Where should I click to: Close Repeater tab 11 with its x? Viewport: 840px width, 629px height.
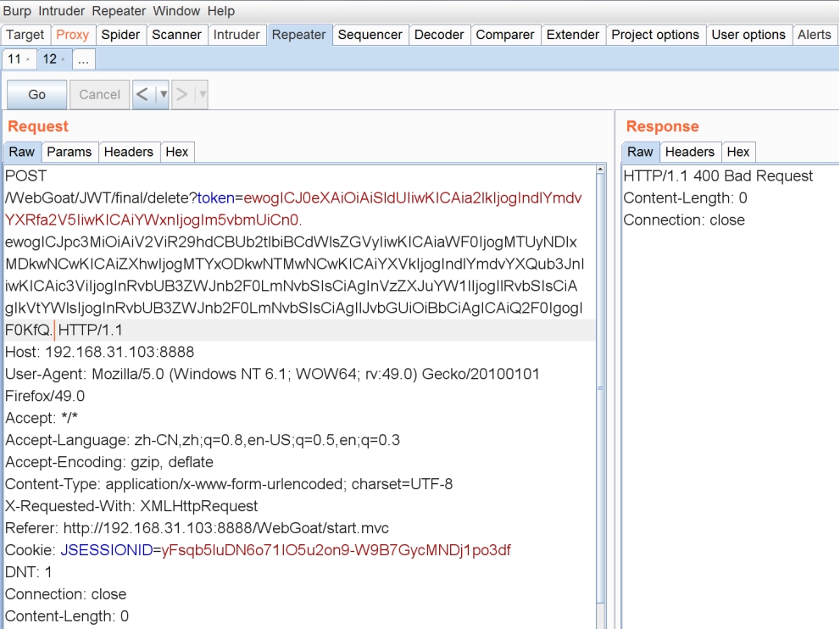tap(28, 59)
